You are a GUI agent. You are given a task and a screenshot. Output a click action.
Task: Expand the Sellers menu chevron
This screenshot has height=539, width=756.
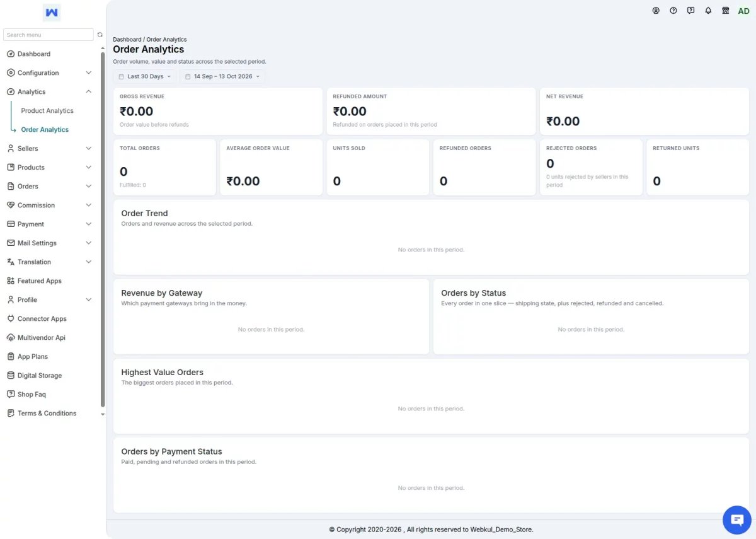88,149
